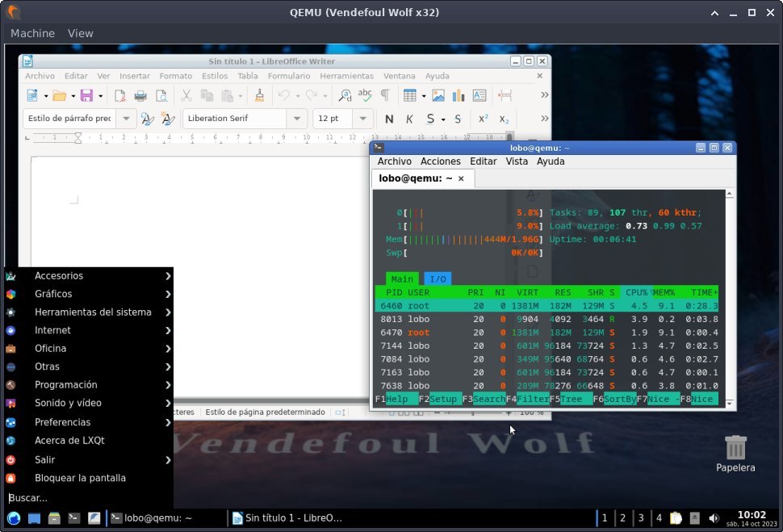
Task: Switch to virtual desktop 3
Action: point(641,518)
